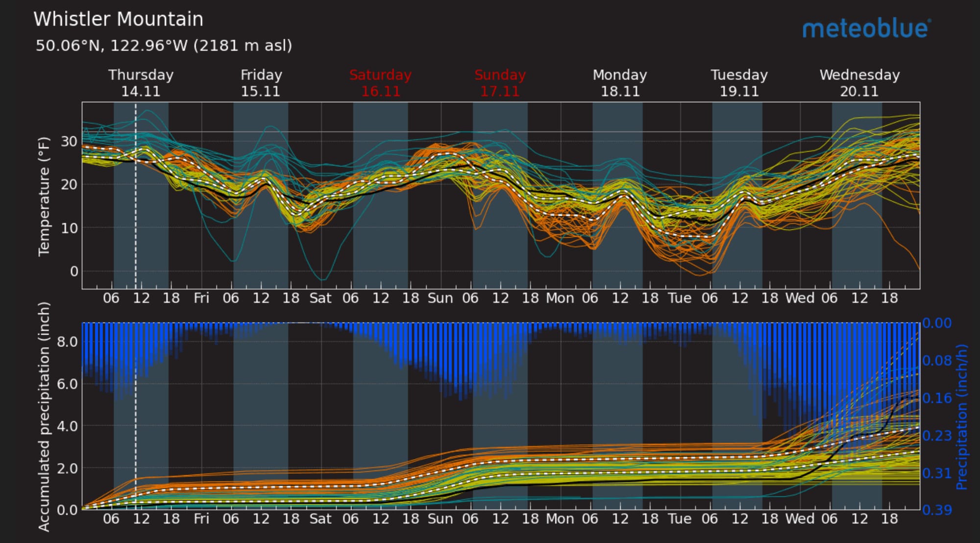This screenshot has width=980, height=543.
Task: Select the Tuesday 19.11 day header
Action: click(x=739, y=83)
